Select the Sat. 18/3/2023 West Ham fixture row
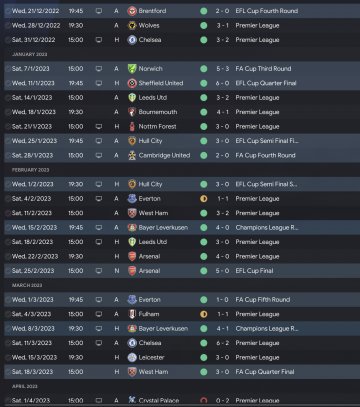The width and height of the screenshot is (360, 407). tap(182, 372)
